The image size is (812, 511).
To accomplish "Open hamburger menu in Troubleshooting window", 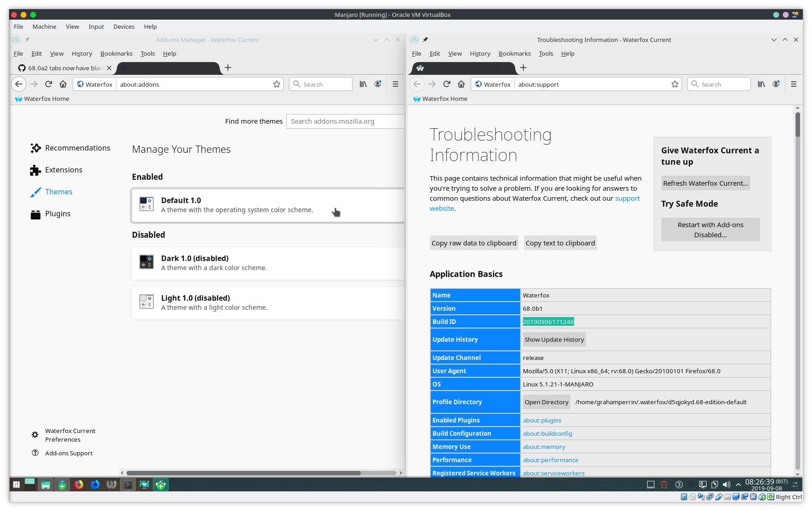I will [x=794, y=84].
